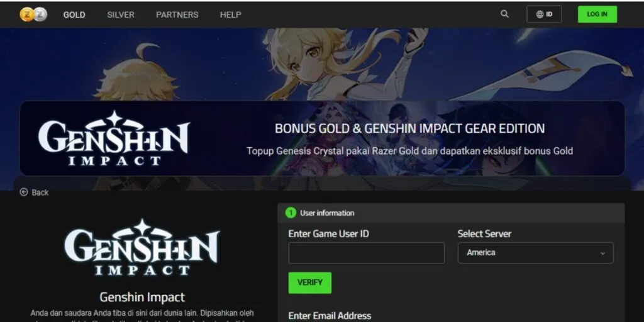Click the 'Select Server' label

[x=485, y=234]
